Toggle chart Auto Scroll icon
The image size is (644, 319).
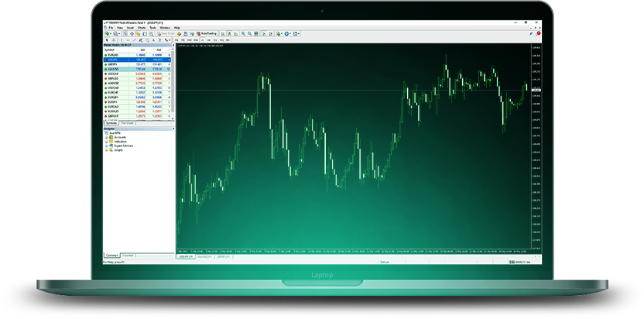(265, 34)
